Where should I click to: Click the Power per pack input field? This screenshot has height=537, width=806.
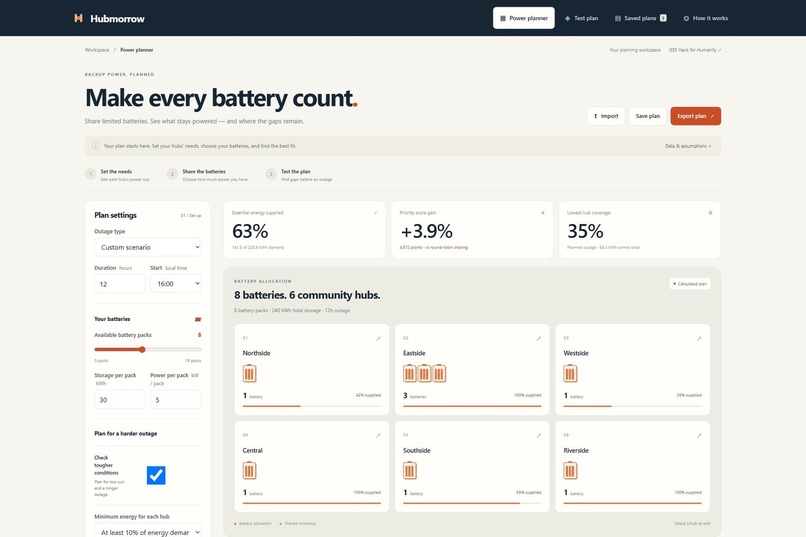175,399
